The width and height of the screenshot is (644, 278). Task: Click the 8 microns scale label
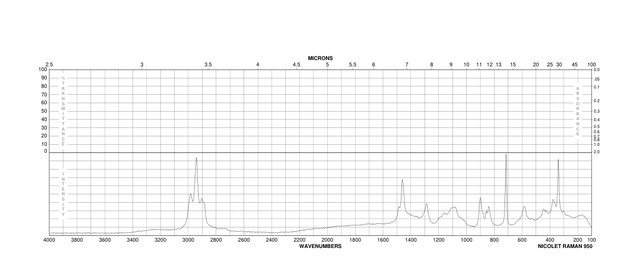click(x=431, y=64)
